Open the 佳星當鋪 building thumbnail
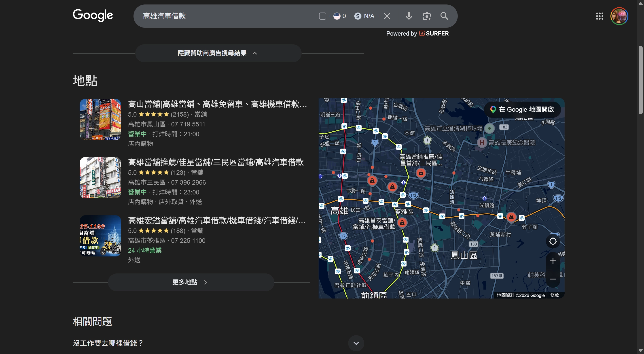Viewport: 644px width, 354px height. click(x=100, y=177)
